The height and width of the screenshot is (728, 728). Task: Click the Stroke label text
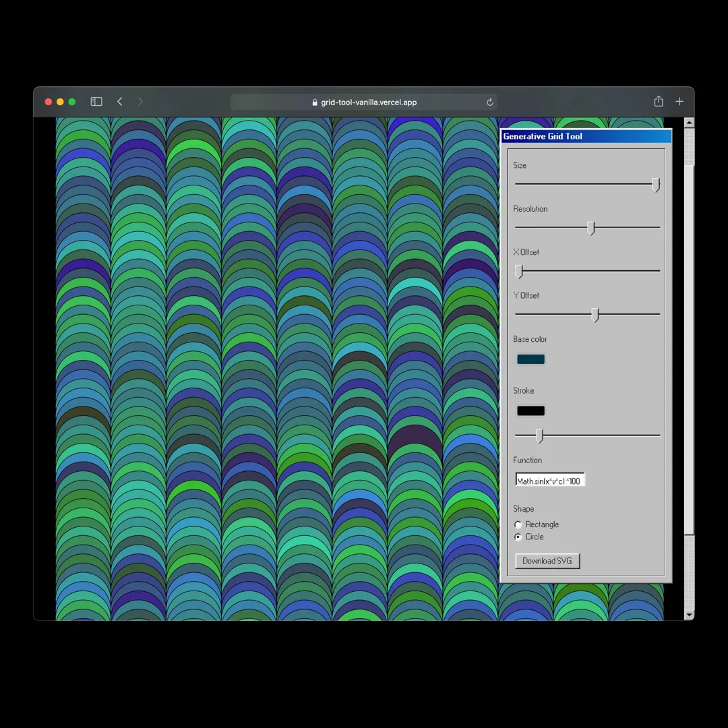pos(523,390)
